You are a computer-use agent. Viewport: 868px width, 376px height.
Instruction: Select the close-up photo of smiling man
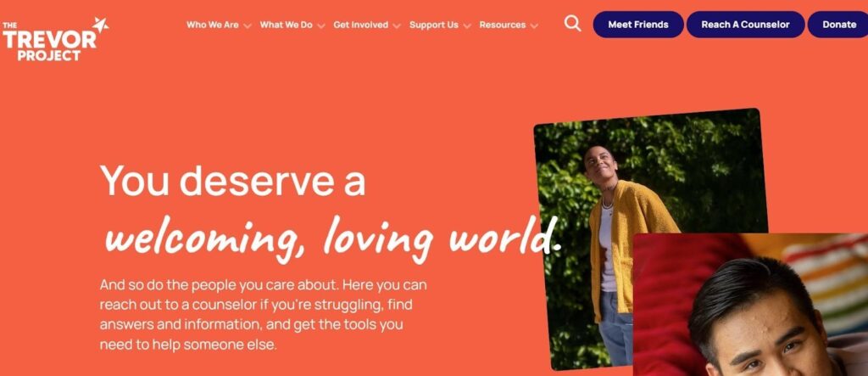750,305
